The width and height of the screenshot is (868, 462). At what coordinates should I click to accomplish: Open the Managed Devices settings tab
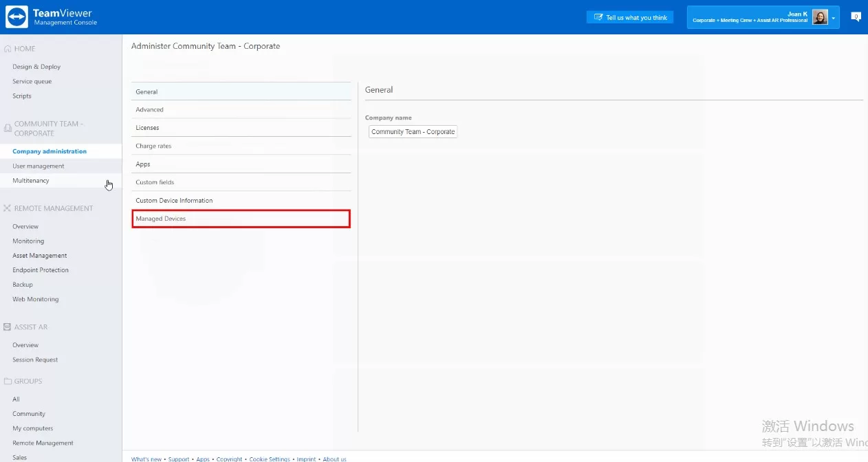(x=241, y=219)
